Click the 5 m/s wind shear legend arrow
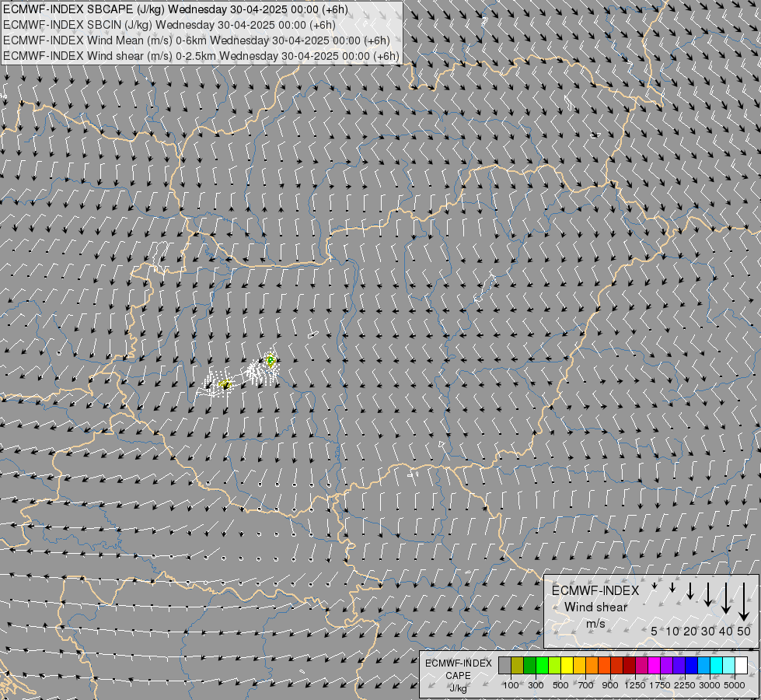This screenshot has width=761, height=700. [x=655, y=586]
